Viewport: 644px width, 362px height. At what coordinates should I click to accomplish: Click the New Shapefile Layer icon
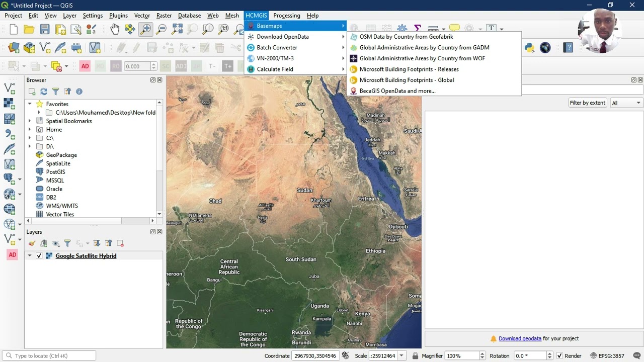[x=45, y=48]
